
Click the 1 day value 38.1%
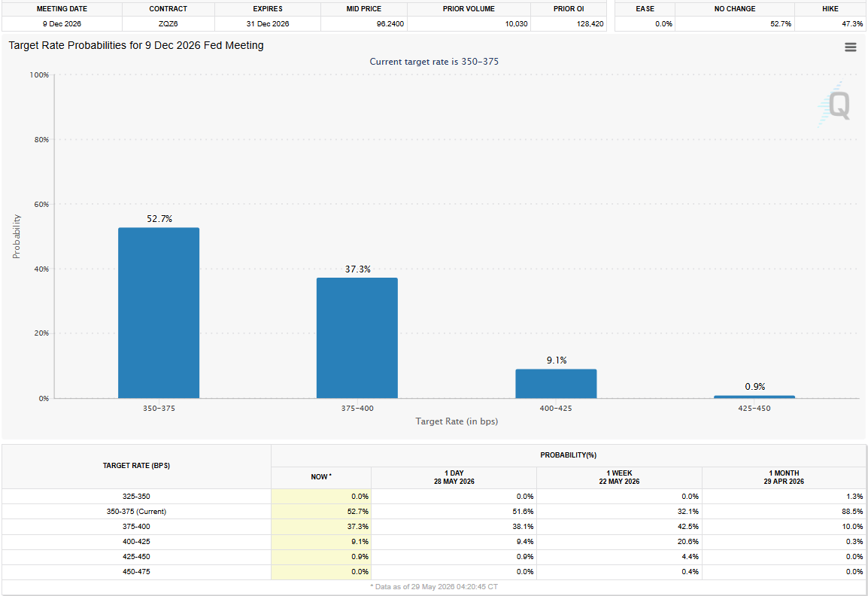523,527
